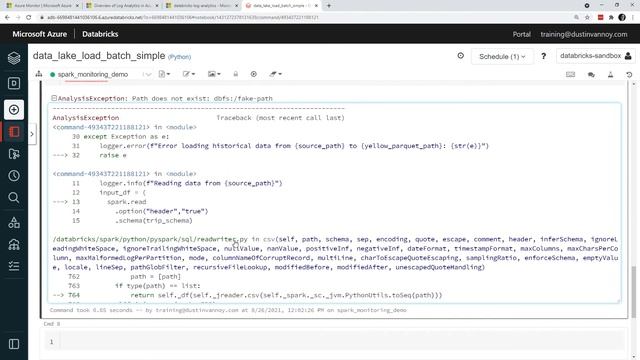Open the Workspace icon in sidebar
This screenshot has width=640, height=360.
coord(14,132)
